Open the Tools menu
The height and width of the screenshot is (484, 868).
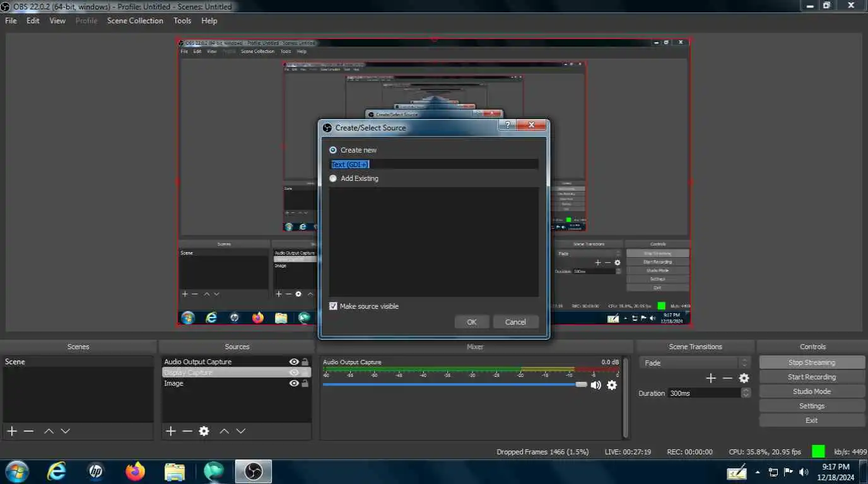[x=182, y=21]
